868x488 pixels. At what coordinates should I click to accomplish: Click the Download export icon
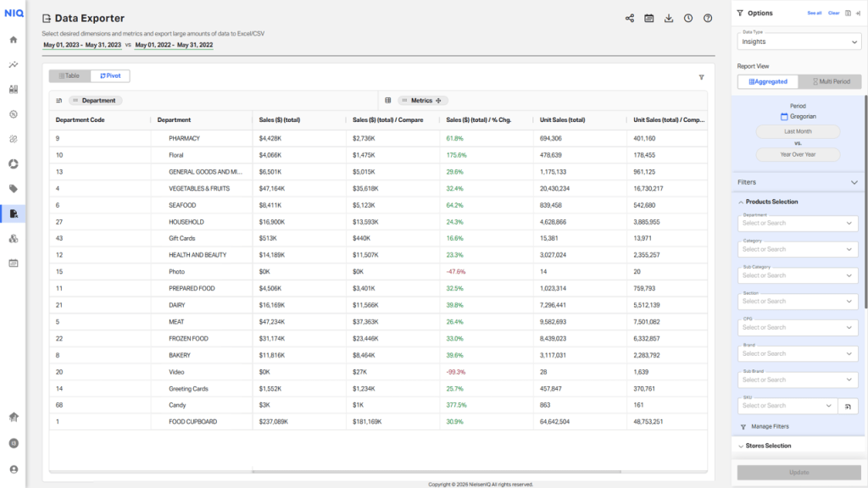point(668,18)
